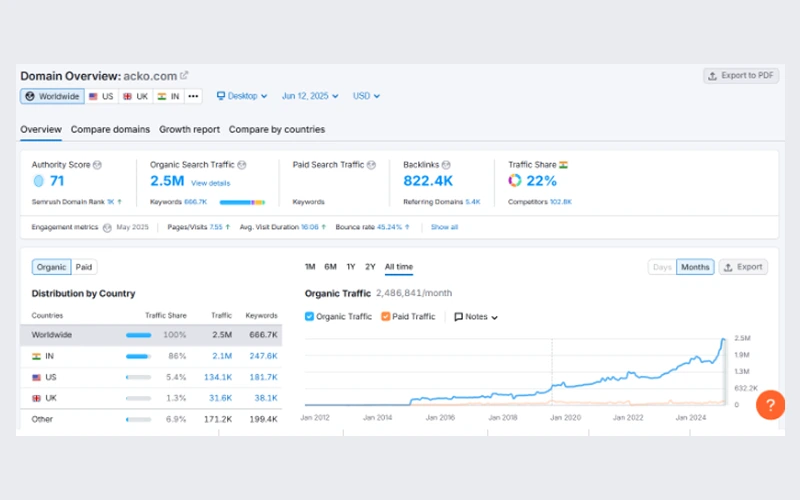800x500 pixels.
Task: Uncheck the Organic Traffic checkbox
Action: [310, 316]
